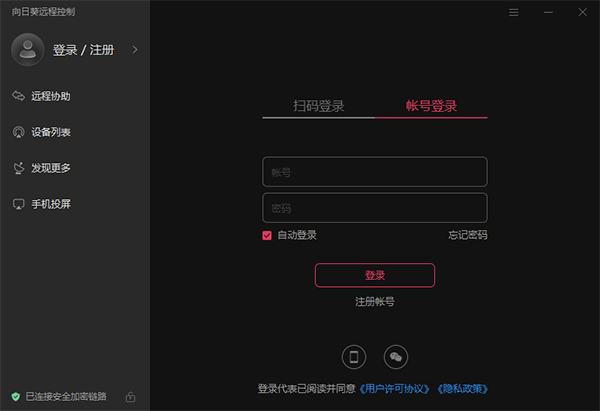Open the 《隐私政策》 link
600x411 pixels.
pos(463,389)
